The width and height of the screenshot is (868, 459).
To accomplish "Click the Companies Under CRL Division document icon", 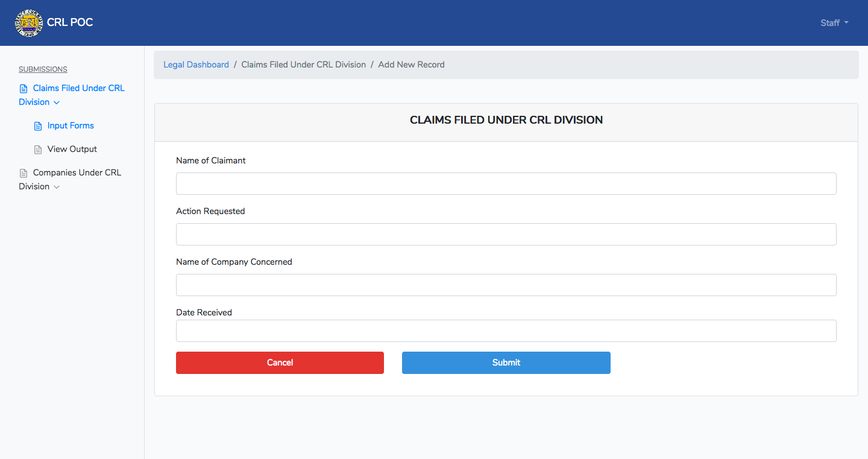I will click(x=24, y=173).
